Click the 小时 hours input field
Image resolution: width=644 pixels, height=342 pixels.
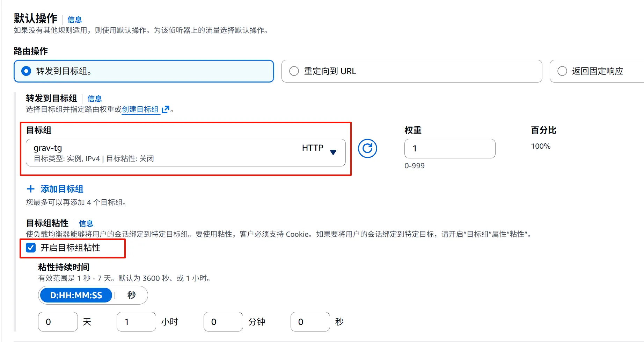tap(136, 321)
